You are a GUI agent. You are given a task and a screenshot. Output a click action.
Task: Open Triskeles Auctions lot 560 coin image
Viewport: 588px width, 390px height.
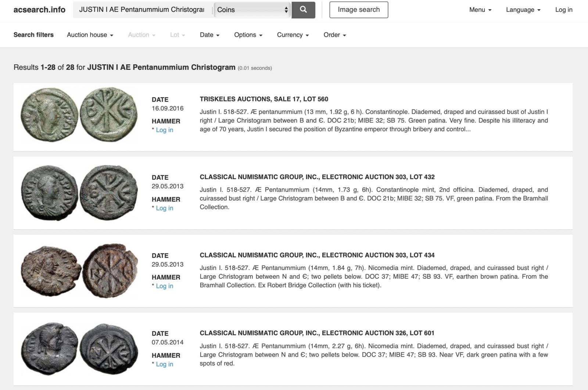click(x=79, y=115)
